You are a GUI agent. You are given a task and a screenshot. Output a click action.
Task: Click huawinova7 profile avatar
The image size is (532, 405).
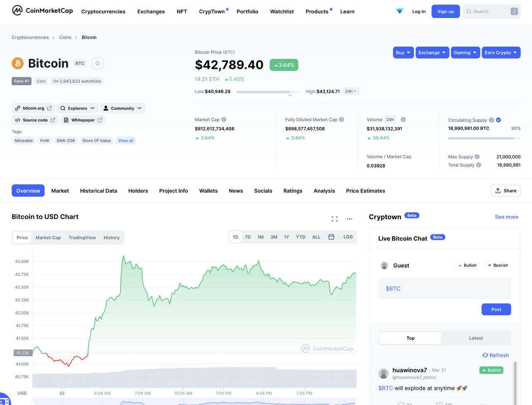coord(384,373)
